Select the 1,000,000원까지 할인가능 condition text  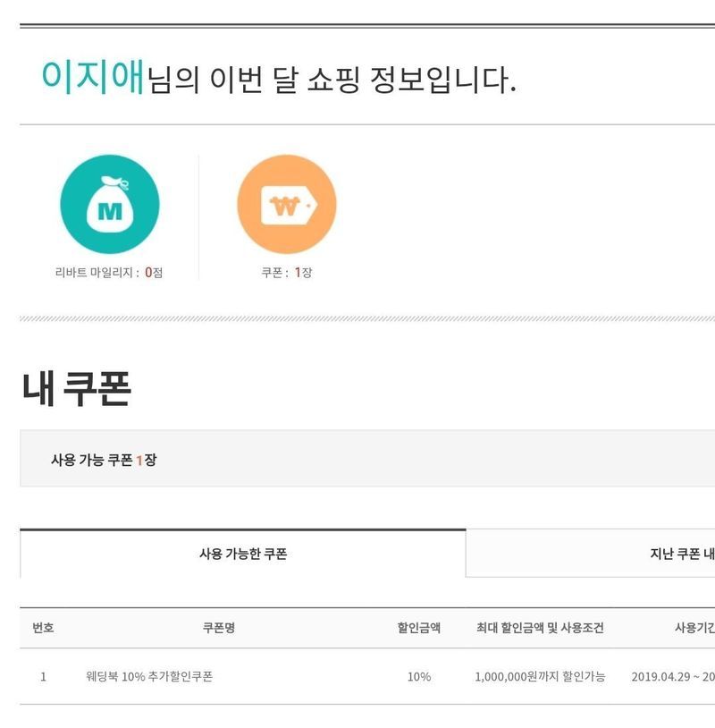pos(540,677)
